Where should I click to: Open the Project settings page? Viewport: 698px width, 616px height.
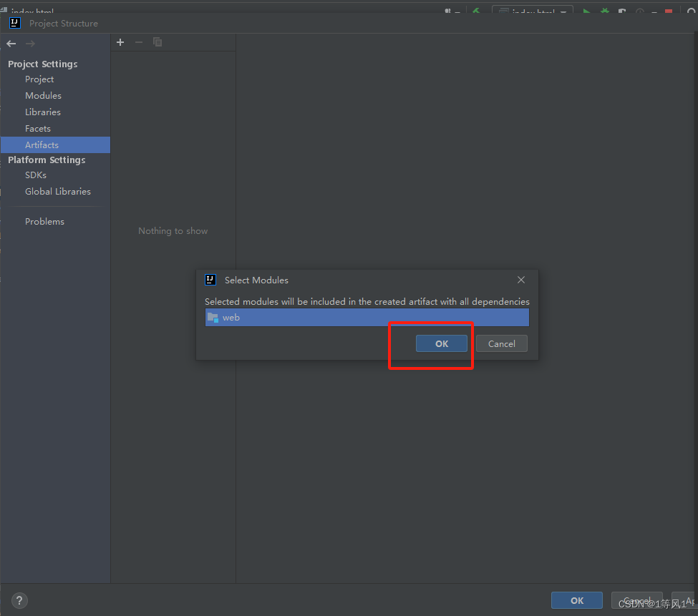pos(55,79)
